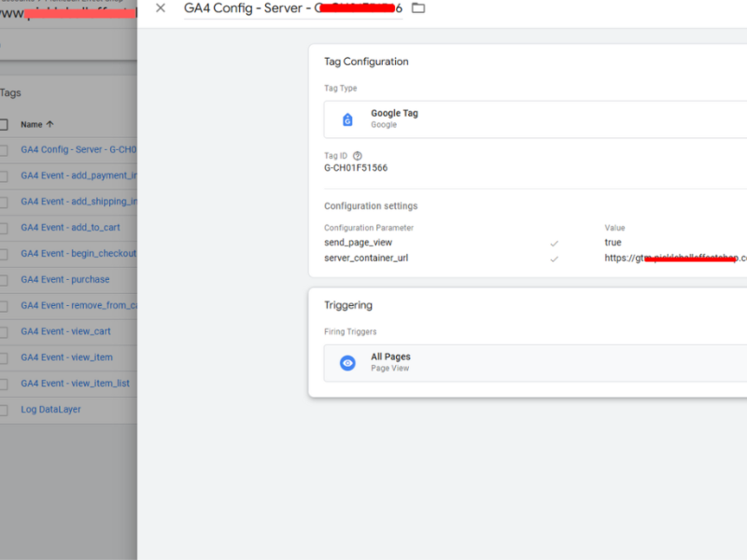The height and width of the screenshot is (560, 747).
Task: Click the Tag ID value G-CH01F51566
Action: point(356,168)
